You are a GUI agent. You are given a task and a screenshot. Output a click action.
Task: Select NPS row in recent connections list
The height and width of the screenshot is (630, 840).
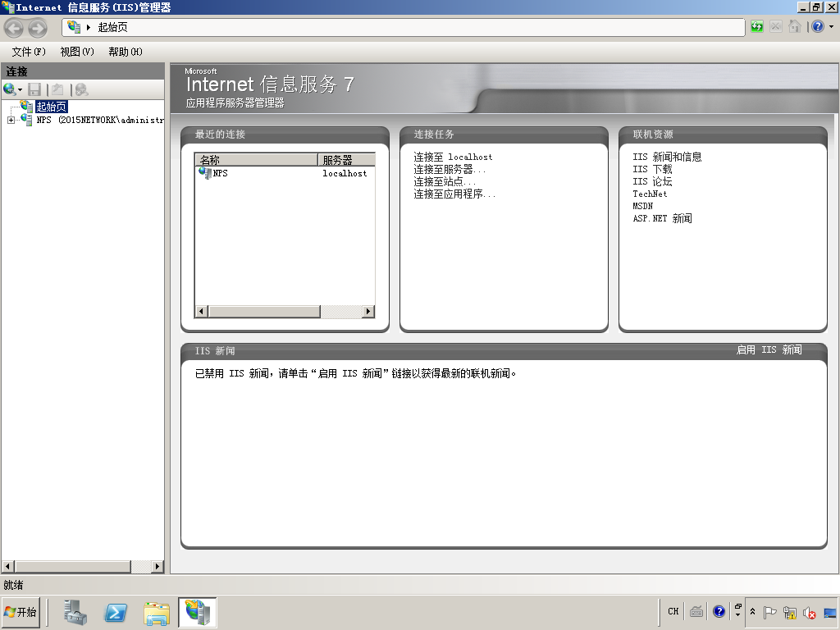[285, 173]
